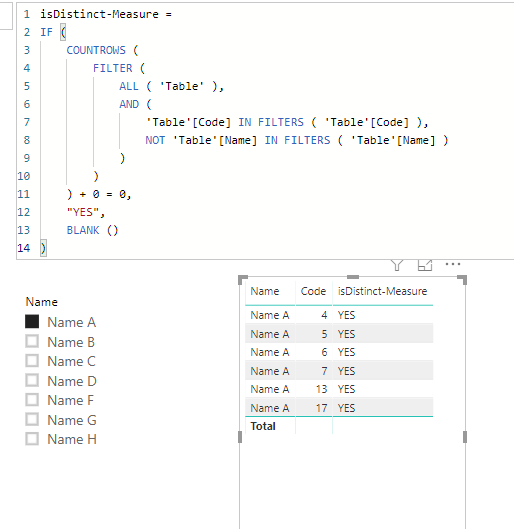
Task: Click the focus mode icon
Action: coord(425,265)
